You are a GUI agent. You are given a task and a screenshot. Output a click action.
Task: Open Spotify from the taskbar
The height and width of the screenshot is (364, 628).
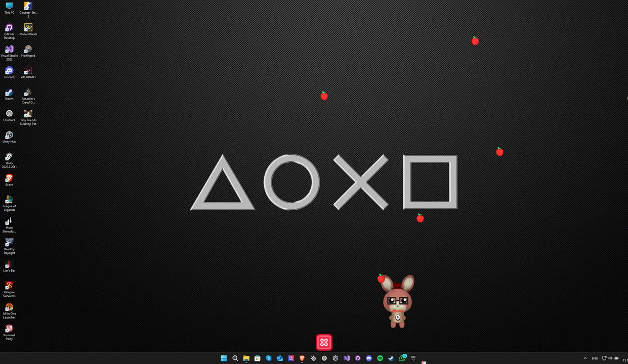click(380, 358)
